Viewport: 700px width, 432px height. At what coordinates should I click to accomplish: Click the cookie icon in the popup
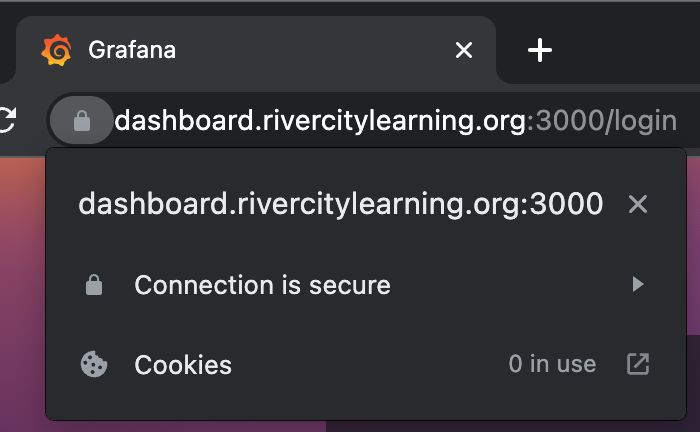tap(94, 365)
